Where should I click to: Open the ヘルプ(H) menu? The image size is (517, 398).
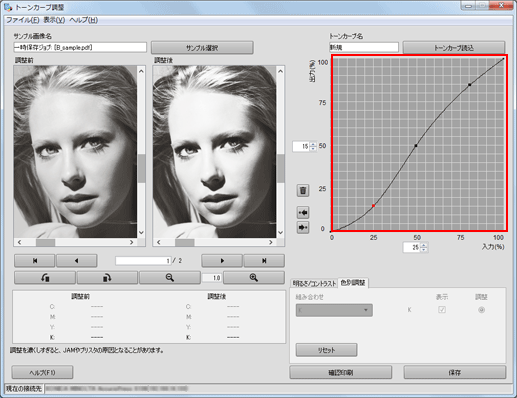point(83,20)
